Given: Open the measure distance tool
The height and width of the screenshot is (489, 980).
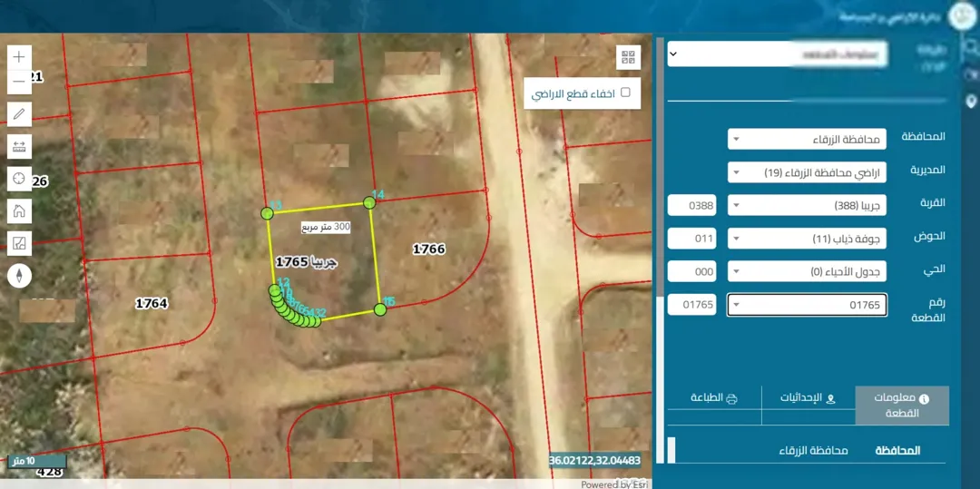Looking at the screenshot, I should (x=19, y=147).
